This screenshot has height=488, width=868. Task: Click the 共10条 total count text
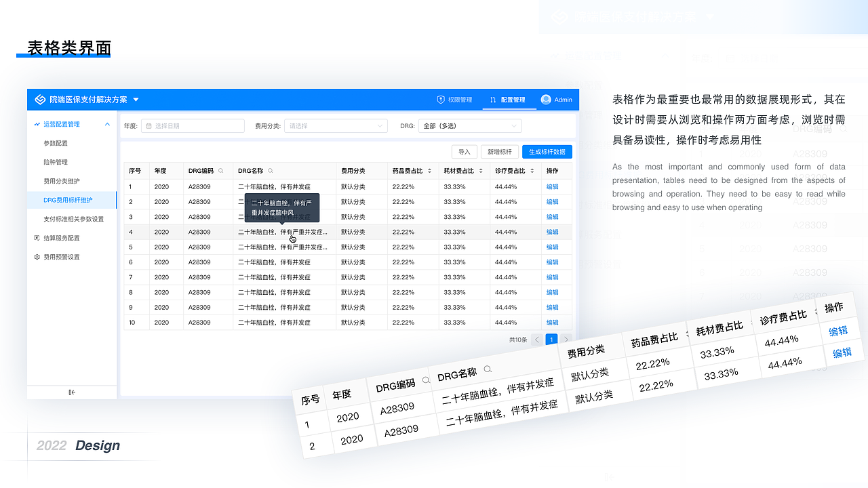518,340
